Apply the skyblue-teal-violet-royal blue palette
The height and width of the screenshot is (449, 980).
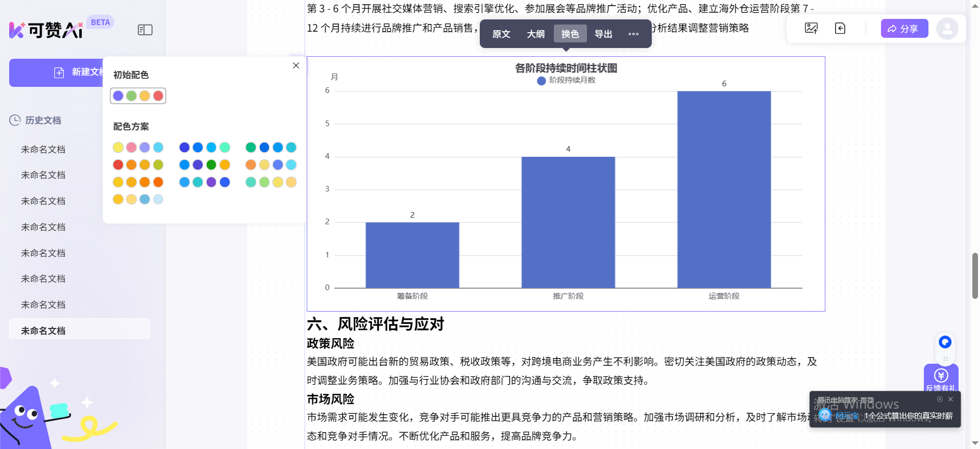(205, 182)
